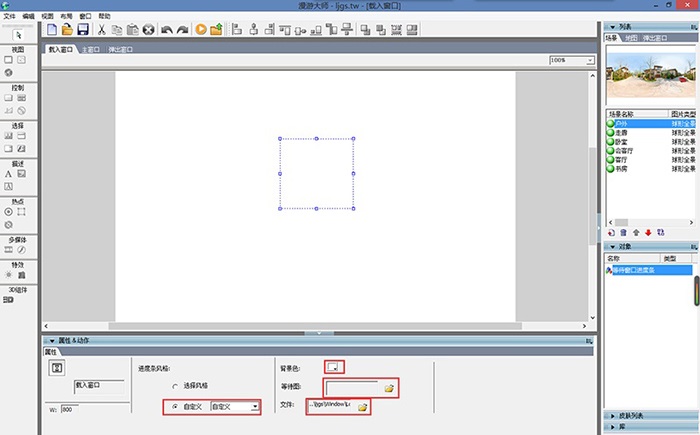Switch to the 主窗口 tab
Viewport: 700px width, 435px height.
pos(91,50)
